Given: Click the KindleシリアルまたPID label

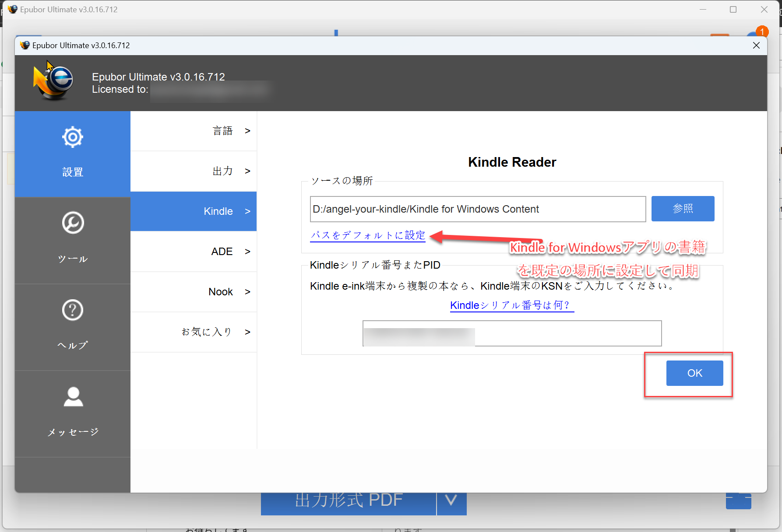Looking at the screenshot, I should [375, 265].
